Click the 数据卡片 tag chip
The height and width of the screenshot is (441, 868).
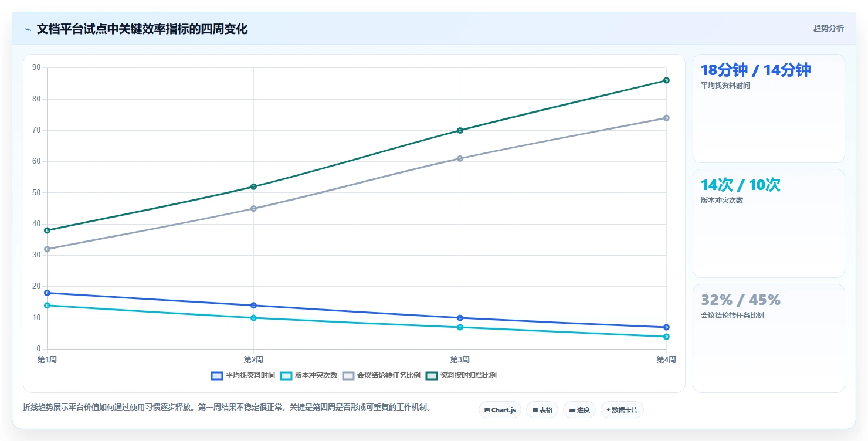[622, 410]
